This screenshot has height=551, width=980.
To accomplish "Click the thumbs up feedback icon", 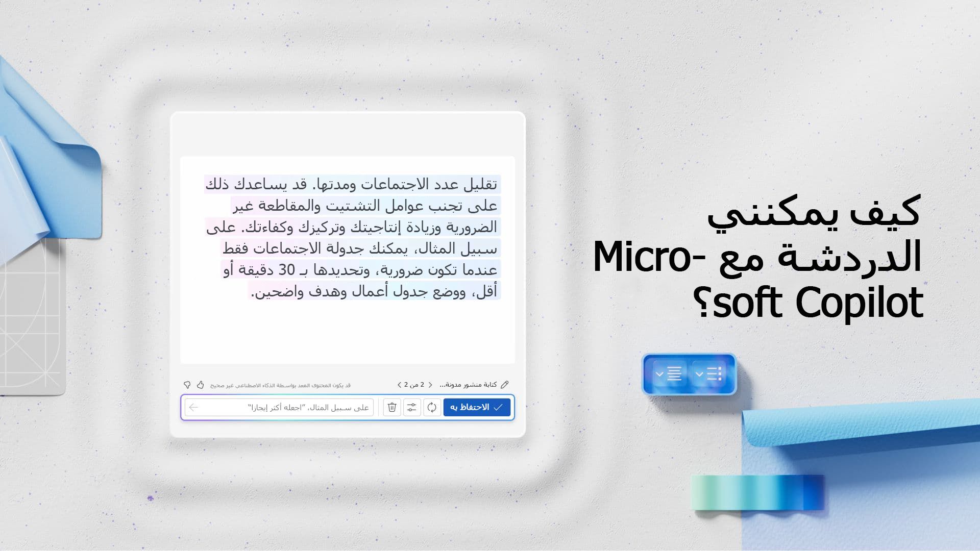I will pyautogui.click(x=201, y=384).
